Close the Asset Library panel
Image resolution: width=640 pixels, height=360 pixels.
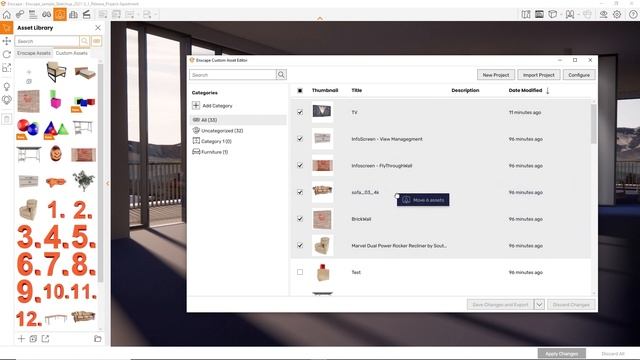(98, 28)
